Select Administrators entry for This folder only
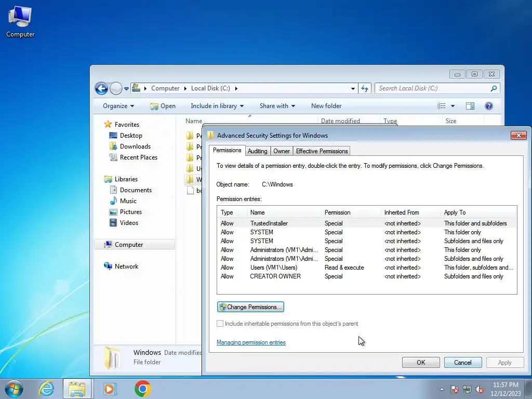 pyautogui.click(x=367, y=250)
